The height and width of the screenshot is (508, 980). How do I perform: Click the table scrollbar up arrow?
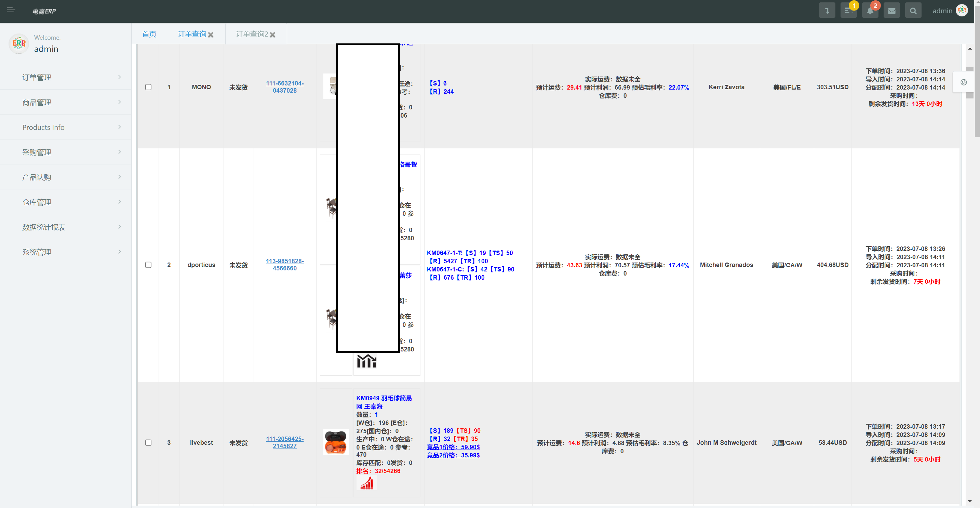tap(970, 48)
